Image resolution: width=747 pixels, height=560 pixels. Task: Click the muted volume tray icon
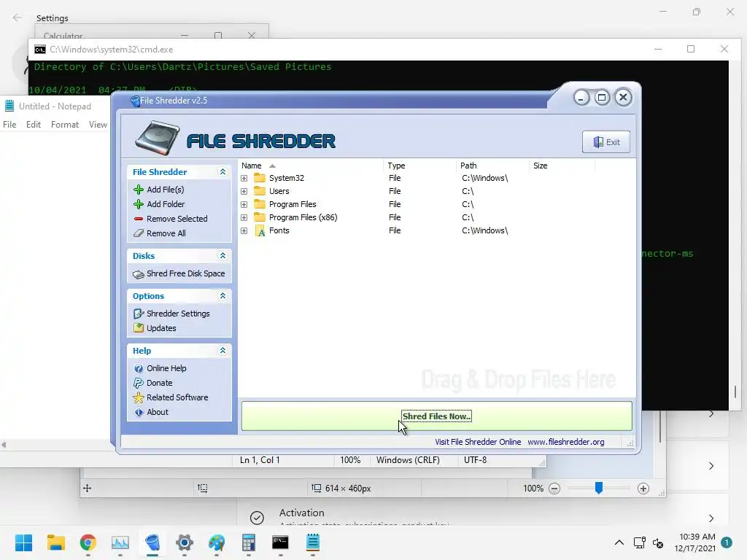pyautogui.click(x=658, y=542)
